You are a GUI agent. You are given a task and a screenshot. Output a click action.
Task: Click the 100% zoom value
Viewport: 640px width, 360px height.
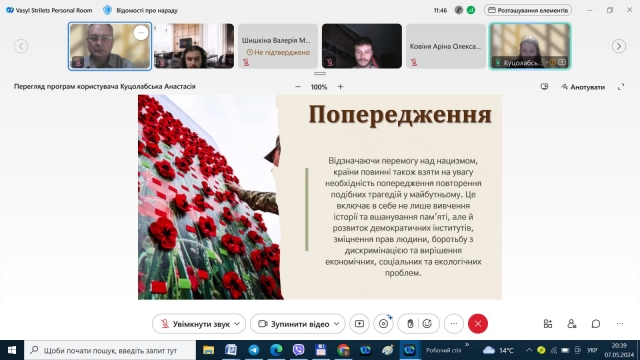319,87
